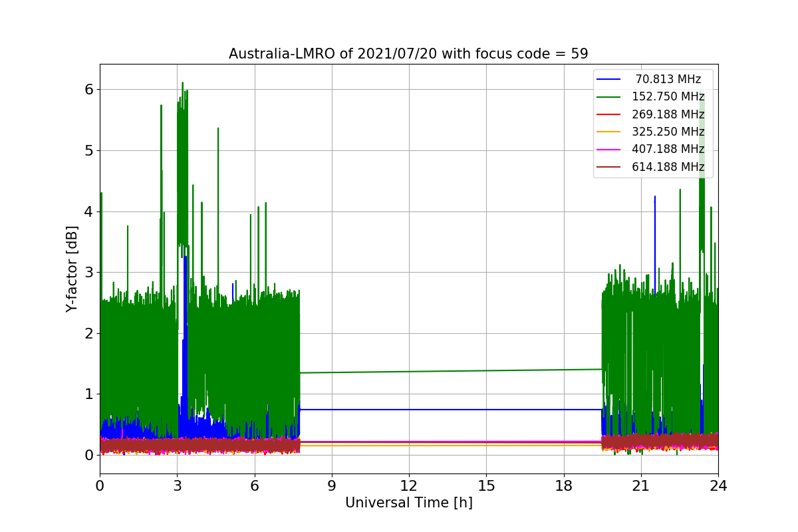Click the y-axis tick label 5

click(x=88, y=150)
